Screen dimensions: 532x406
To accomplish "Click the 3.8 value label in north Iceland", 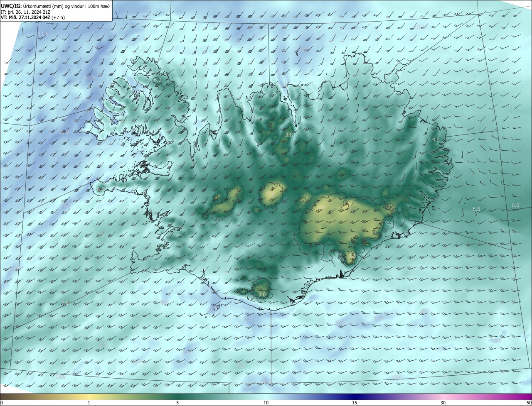I will click(x=289, y=135).
